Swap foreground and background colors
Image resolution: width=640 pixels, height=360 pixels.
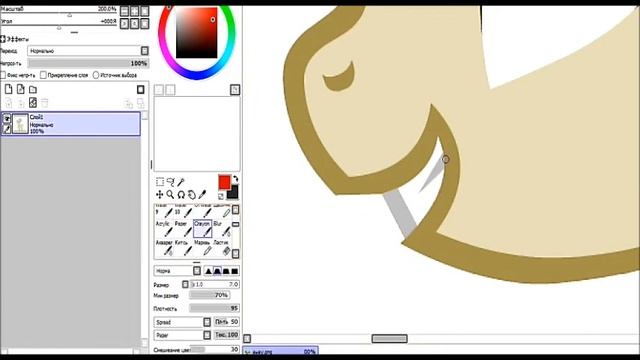click(x=235, y=179)
